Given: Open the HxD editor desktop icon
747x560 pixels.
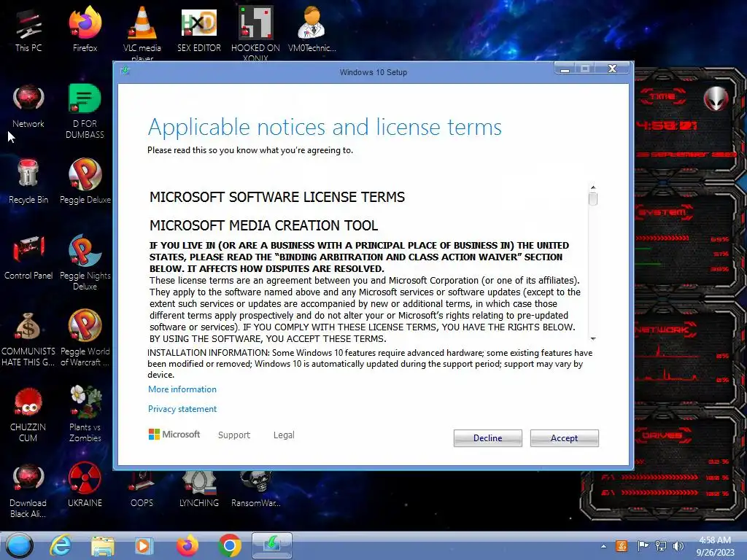Looking at the screenshot, I should [x=199, y=31].
